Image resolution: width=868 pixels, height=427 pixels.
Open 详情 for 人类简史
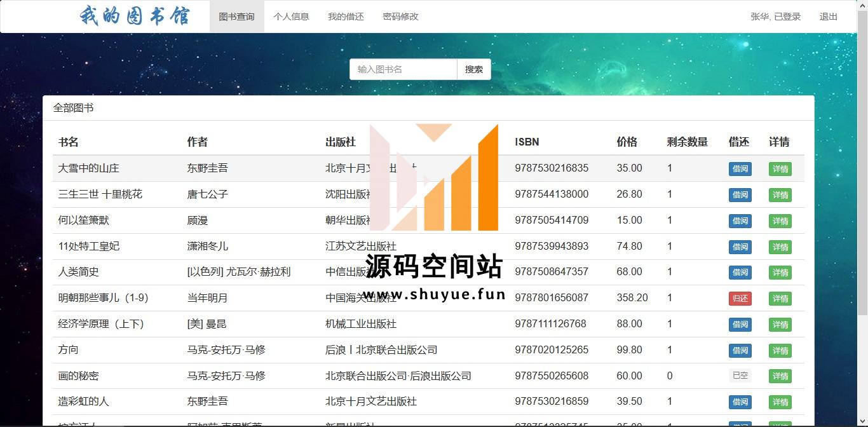tap(780, 273)
